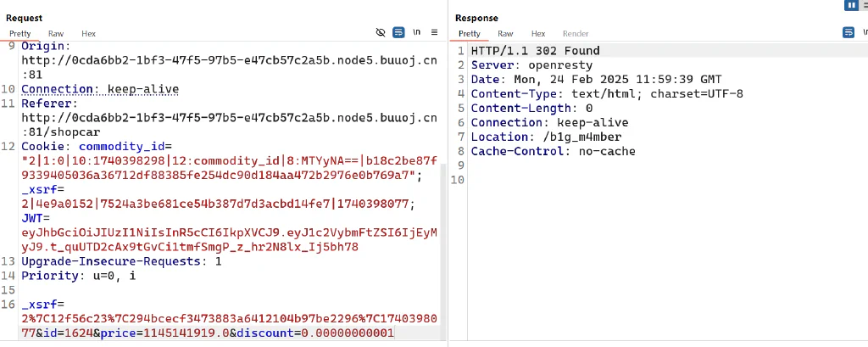Screen dimensions: 868x347
Task: Select the stacked layout icon at top-right edge
Action: pos(864,5)
